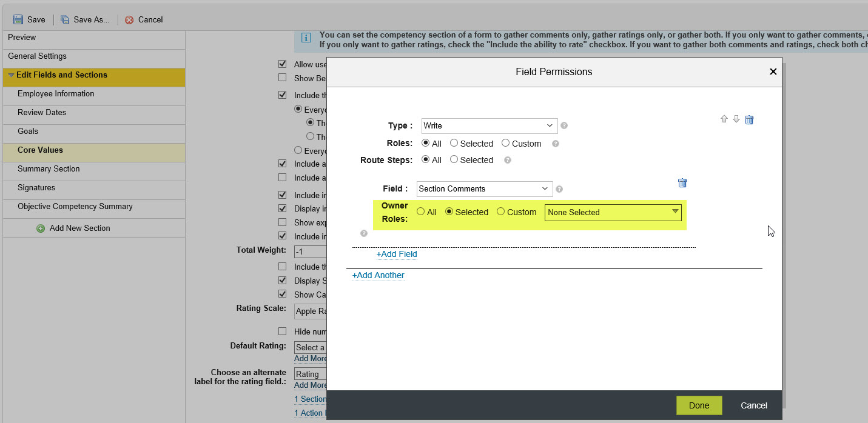Click the blue info icon in banner
Screen dimensions: 868x423
pyautogui.click(x=306, y=38)
